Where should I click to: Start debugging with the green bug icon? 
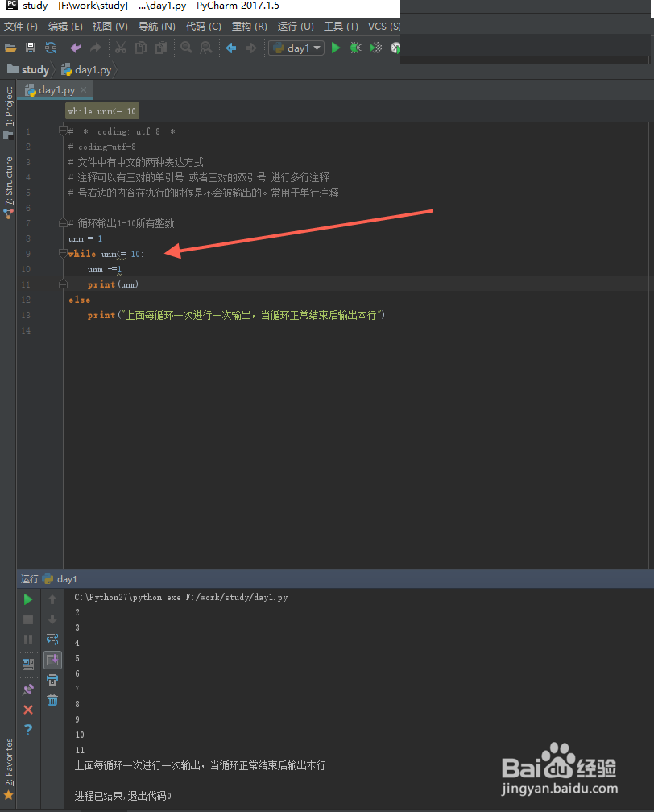coord(356,48)
